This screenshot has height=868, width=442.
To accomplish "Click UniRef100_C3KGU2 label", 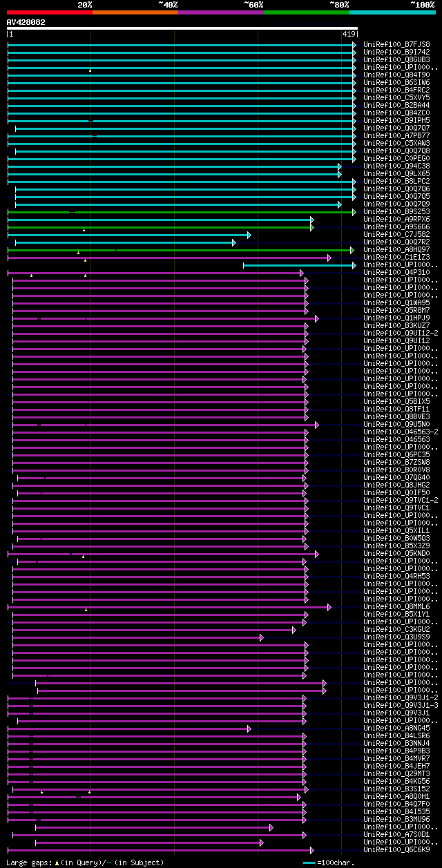I will (x=396, y=629).
